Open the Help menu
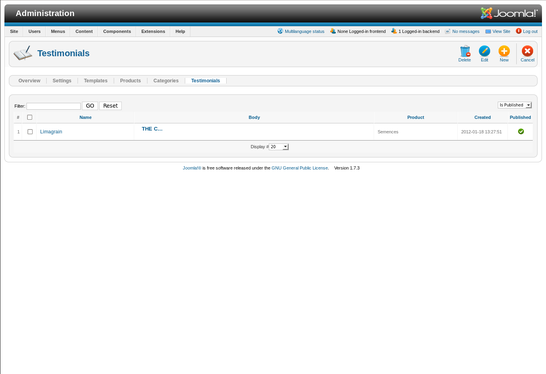 coord(180,31)
